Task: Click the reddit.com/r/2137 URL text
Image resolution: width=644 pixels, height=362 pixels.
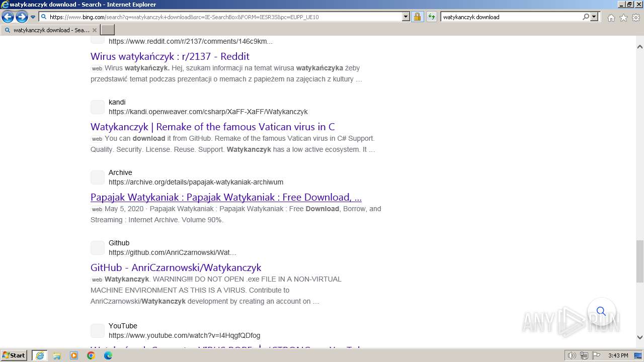Action: (x=191, y=41)
